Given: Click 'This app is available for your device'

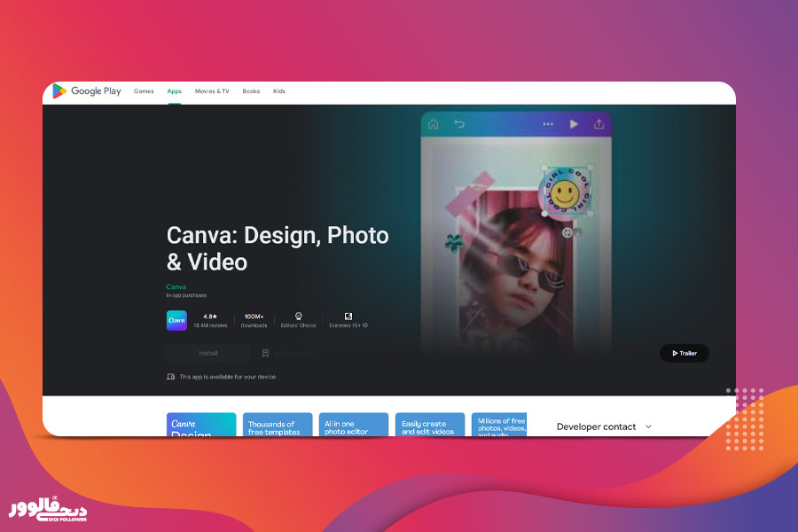Looking at the screenshot, I should point(228,377).
